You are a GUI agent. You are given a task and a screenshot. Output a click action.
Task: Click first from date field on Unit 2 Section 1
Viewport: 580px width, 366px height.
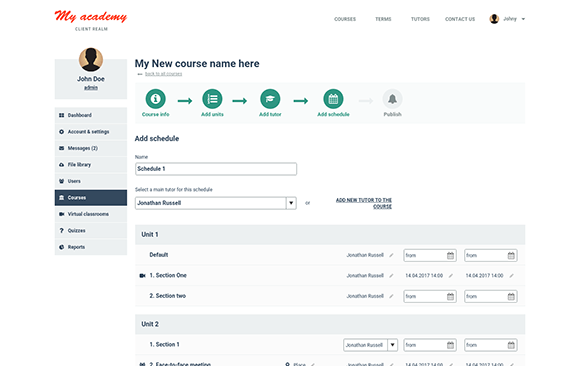(430, 345)
